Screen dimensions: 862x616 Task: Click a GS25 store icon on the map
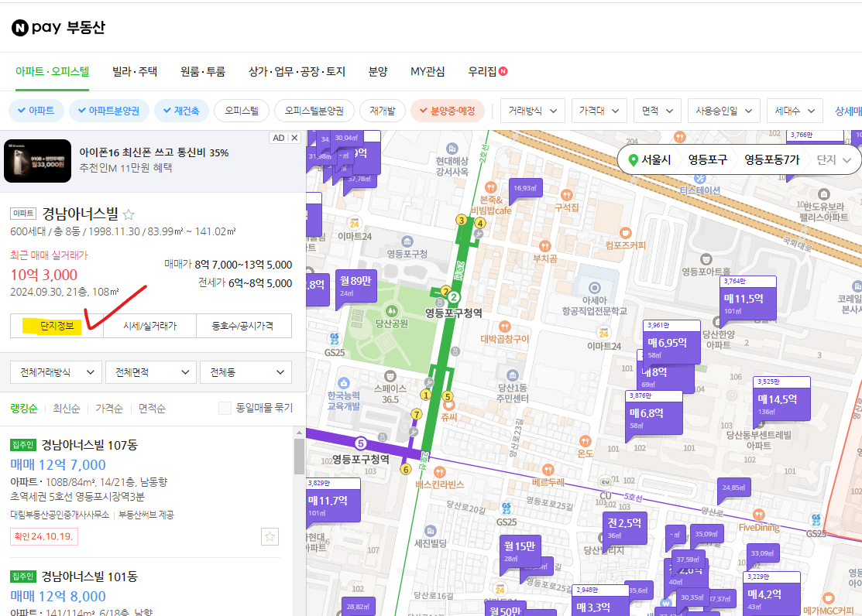click(333, 337)
